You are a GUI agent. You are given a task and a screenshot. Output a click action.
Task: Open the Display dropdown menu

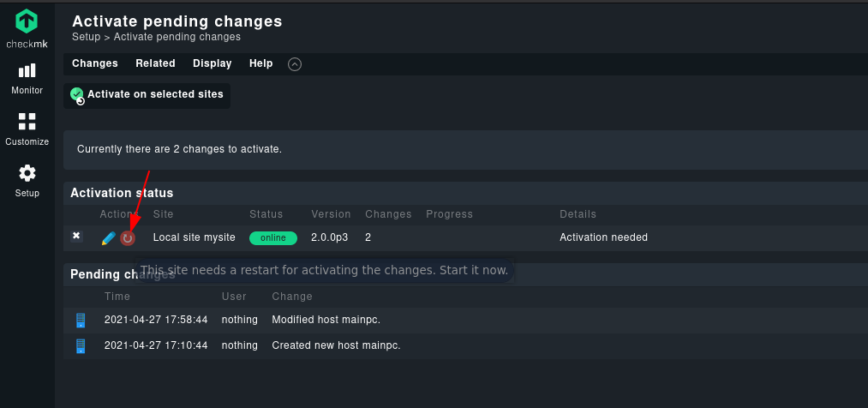coord(212,63)
